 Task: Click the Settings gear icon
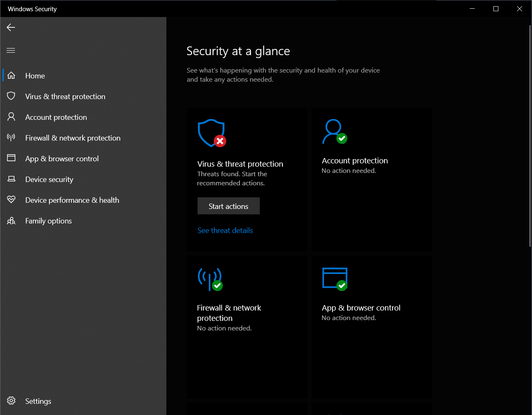(x=11, y=401)
